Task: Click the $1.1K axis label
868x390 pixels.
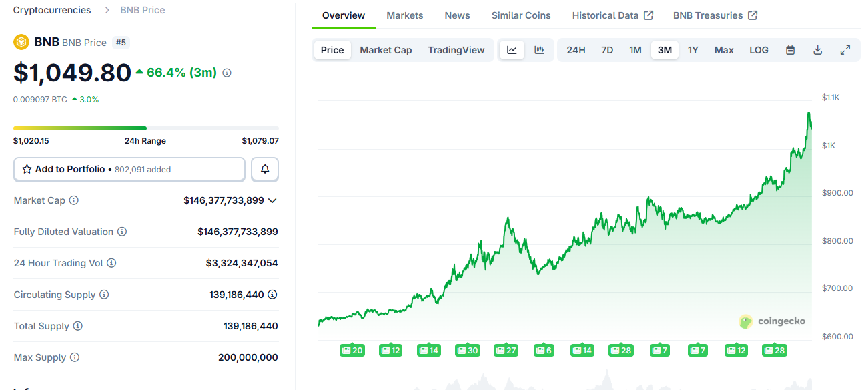Action: click(x=831, y=97)
